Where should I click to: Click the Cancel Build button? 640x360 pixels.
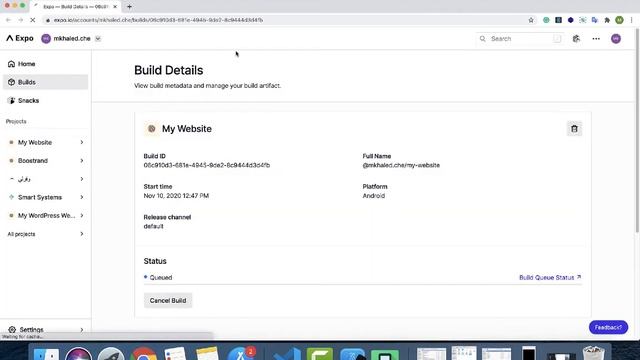point(168,300)
